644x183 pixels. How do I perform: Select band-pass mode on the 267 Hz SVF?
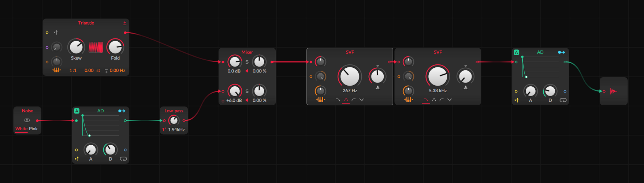tap(346, 100)
